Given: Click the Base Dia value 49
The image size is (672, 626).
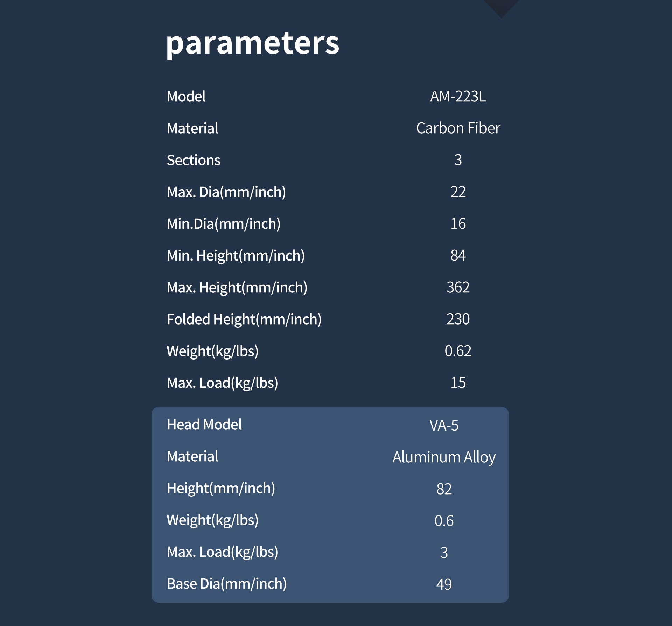Looking at the screenshot, I should coord(444,584).
